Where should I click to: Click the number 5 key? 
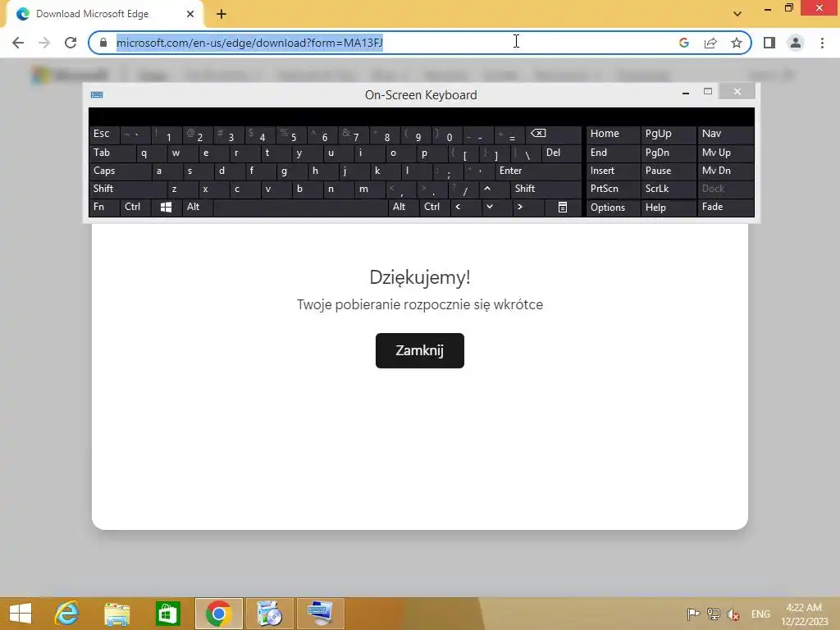coord(291,134)
